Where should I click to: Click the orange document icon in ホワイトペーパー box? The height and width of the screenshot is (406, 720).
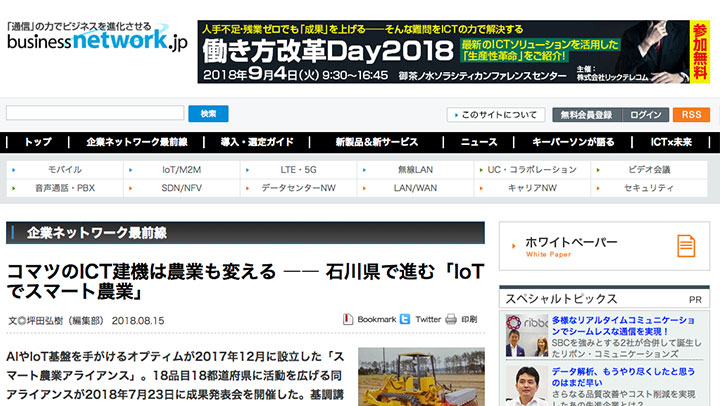tap(686, 246)
